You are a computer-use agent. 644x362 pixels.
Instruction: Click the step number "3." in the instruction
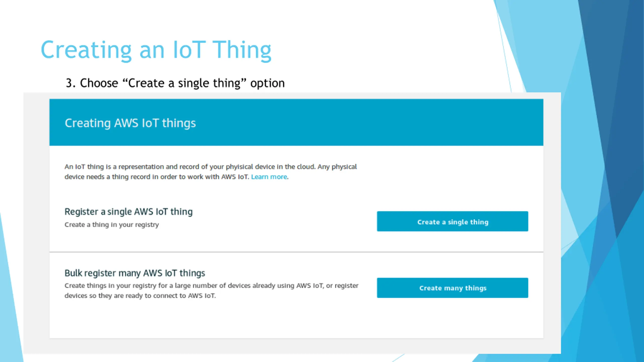(x=71, y=83)
